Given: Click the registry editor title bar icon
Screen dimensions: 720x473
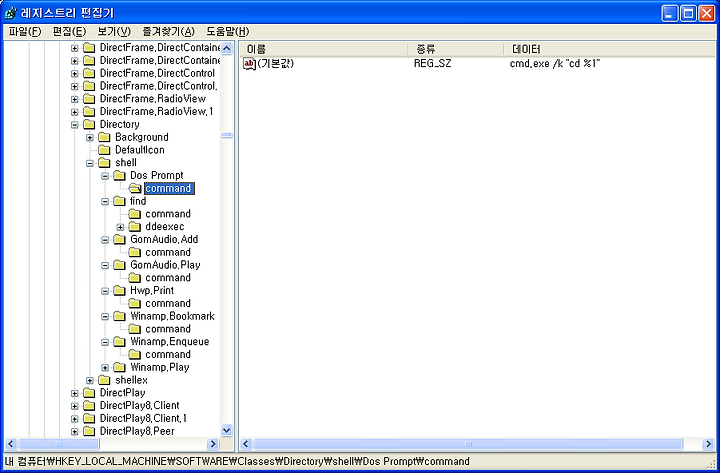Looking at the screenshot, I should click(10, 13).
